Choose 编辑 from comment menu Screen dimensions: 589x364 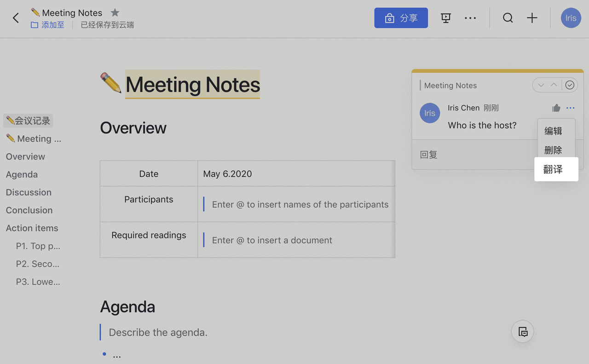coord(553,131)
